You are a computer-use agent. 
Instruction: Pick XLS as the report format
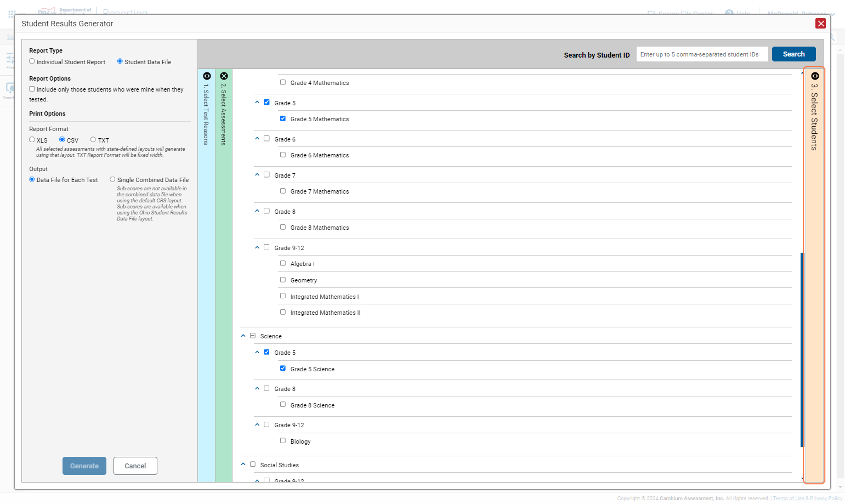pos(32,140)
